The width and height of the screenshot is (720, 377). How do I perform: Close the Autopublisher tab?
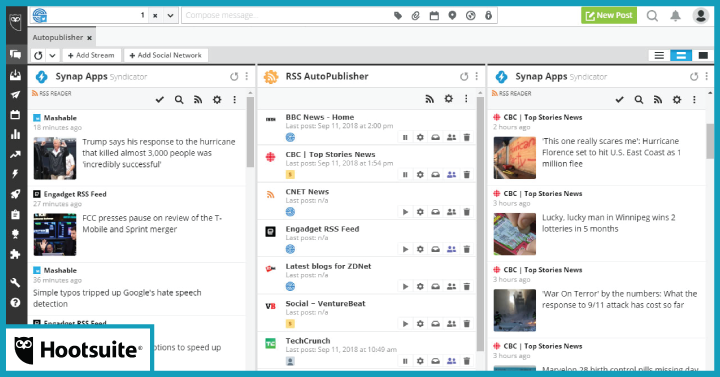click(x=90, y=38)
